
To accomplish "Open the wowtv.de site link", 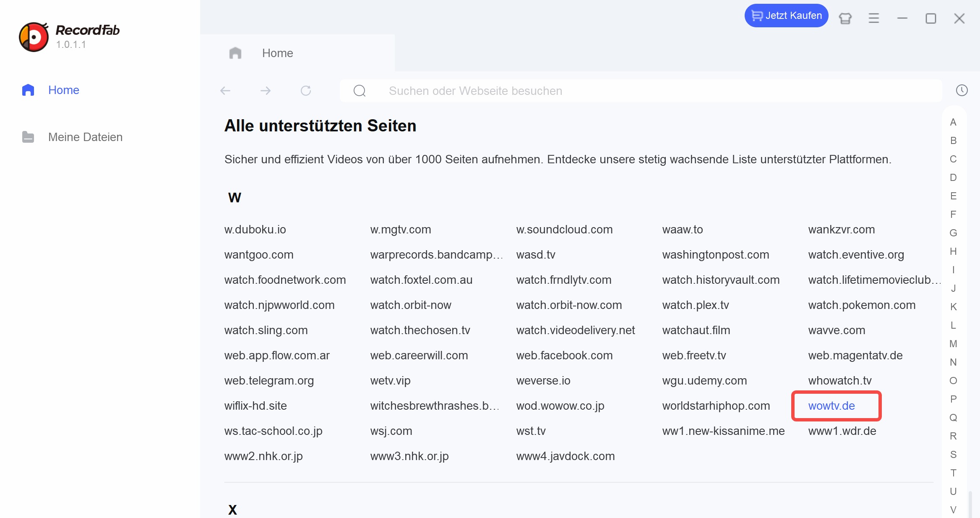I will coord(831,406).
